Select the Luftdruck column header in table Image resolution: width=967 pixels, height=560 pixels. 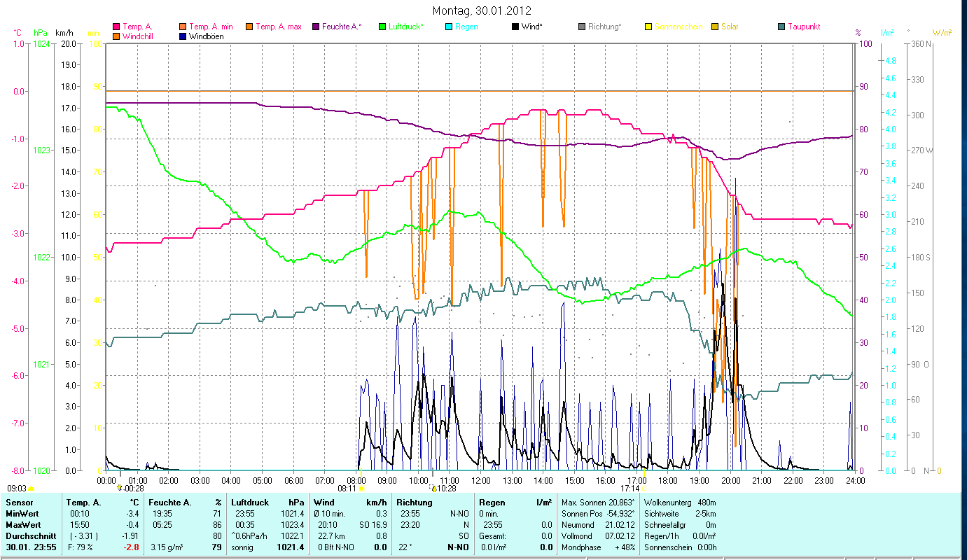click(249, 503)
